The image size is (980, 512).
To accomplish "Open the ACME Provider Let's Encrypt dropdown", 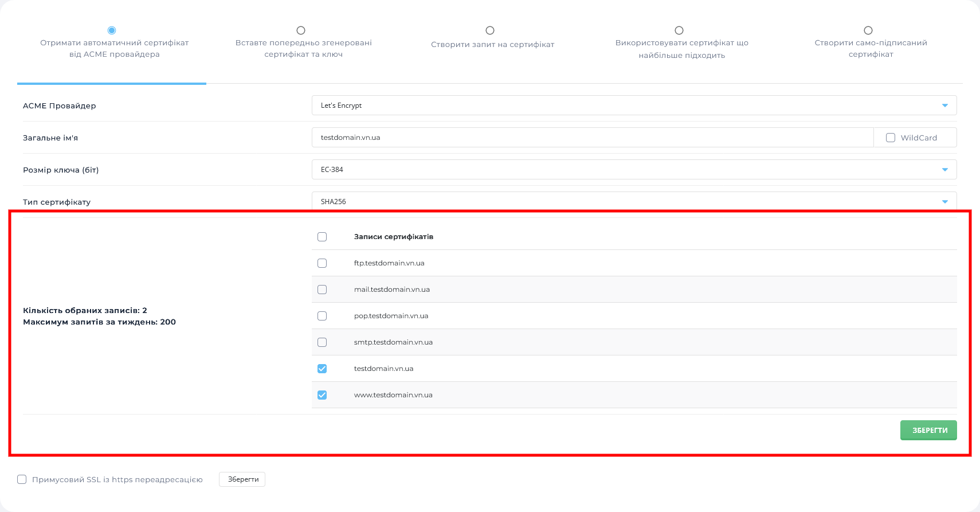I will 634,105.
